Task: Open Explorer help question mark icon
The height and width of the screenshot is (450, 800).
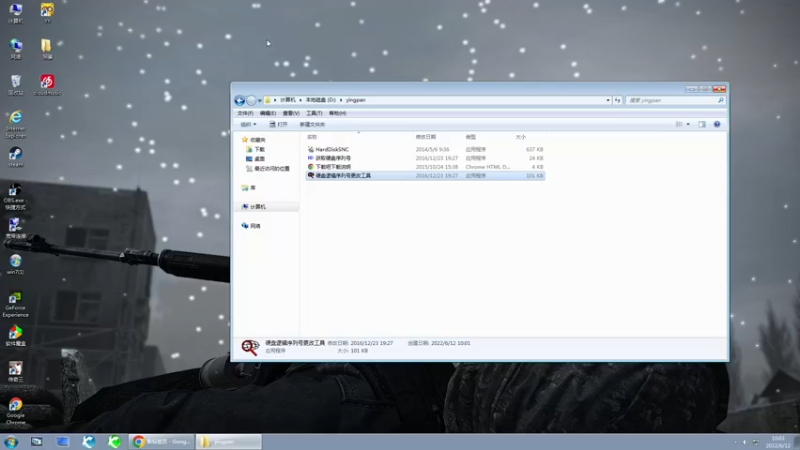Action: coord(717,124)
